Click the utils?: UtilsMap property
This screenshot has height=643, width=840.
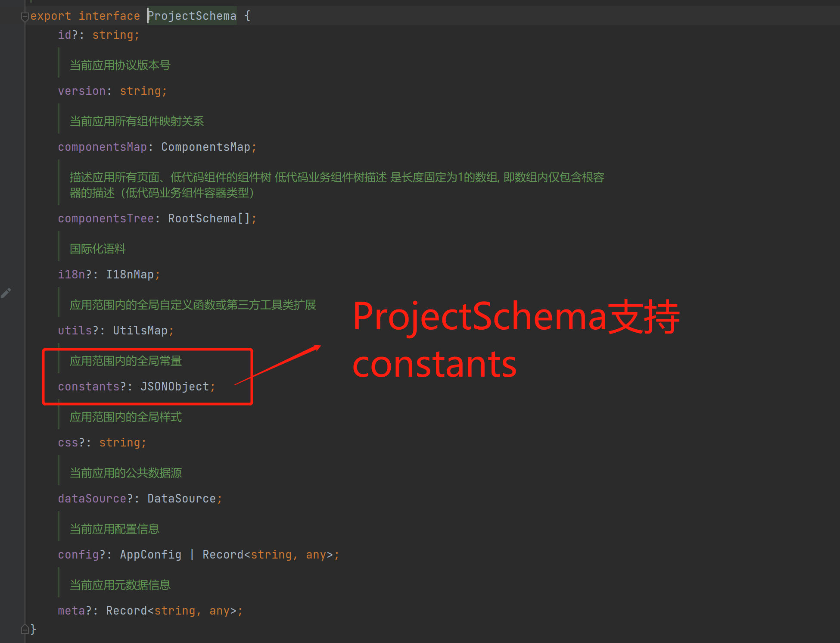(x=115, y=330)
